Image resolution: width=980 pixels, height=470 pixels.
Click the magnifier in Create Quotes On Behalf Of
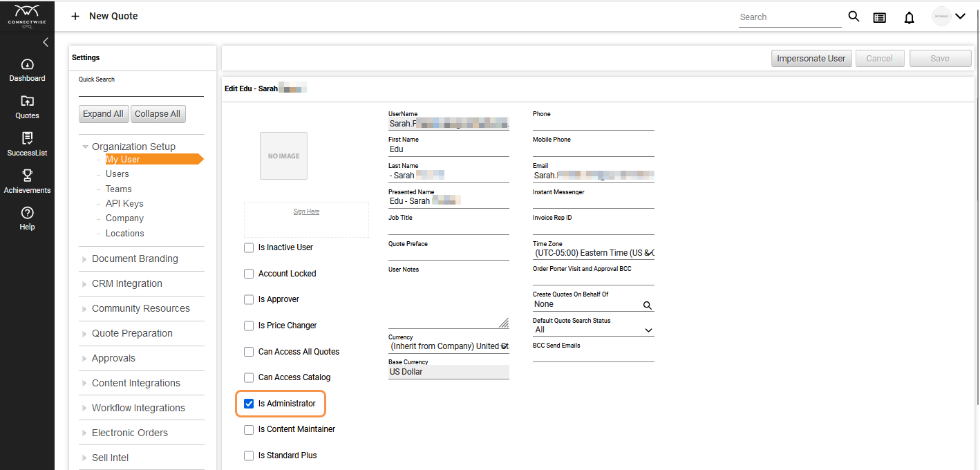648,305
